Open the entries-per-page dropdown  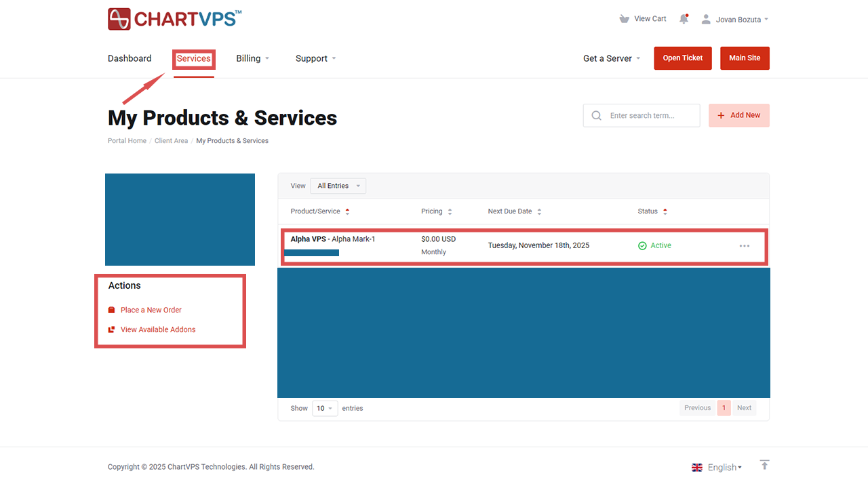click(x=325, y=409)
